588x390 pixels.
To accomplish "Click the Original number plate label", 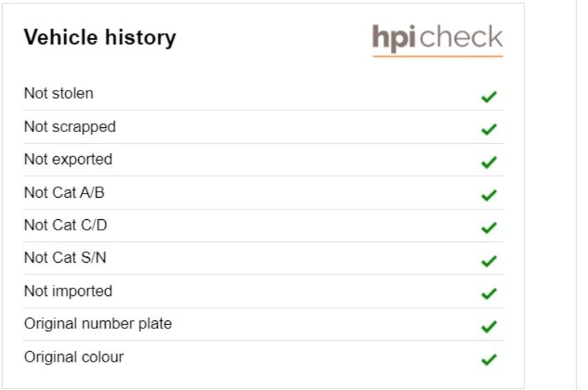I will pyautogui.click(x=98, y=324).
